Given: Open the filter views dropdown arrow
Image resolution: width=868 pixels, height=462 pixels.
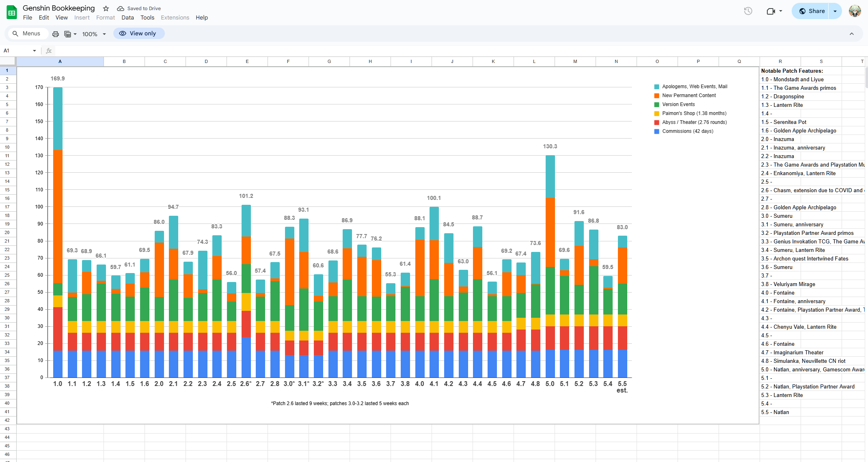Looking at the screenshot, I should [x=75, y=34].
